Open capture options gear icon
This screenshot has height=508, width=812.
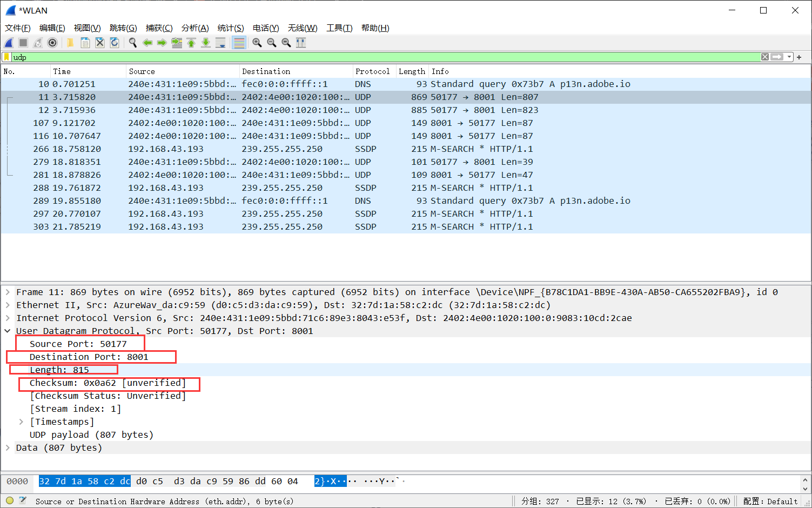52,43
